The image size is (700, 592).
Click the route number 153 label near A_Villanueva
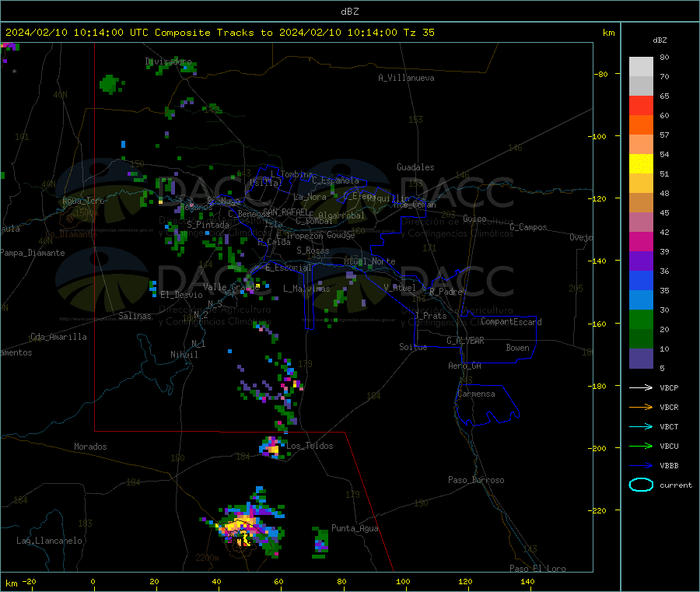point(415,120)
